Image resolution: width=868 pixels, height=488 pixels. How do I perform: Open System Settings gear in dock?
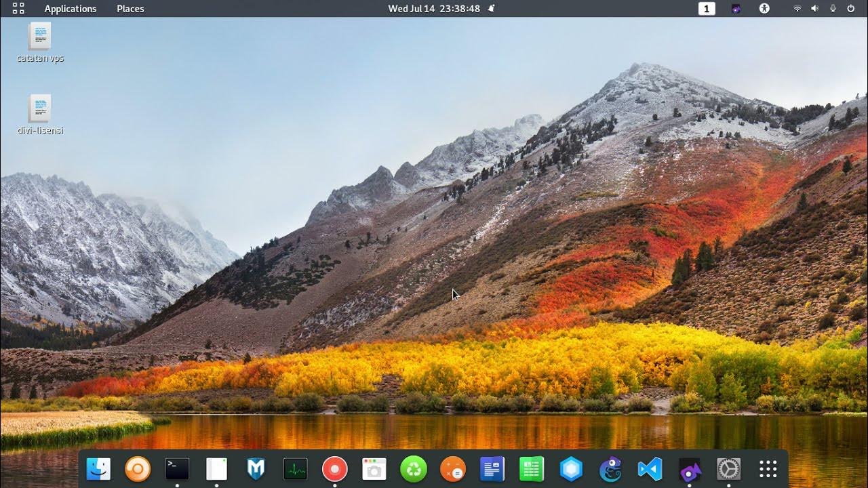point(728,468)
